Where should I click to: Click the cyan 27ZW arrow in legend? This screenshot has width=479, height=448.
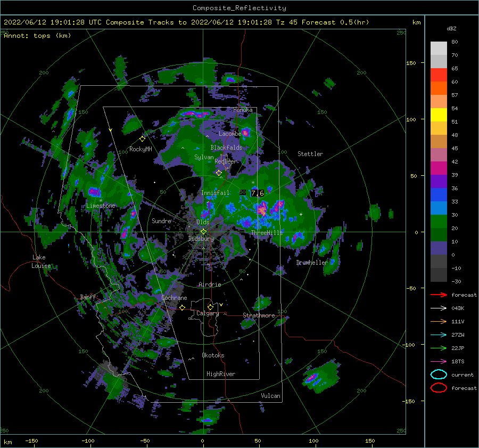439,335
